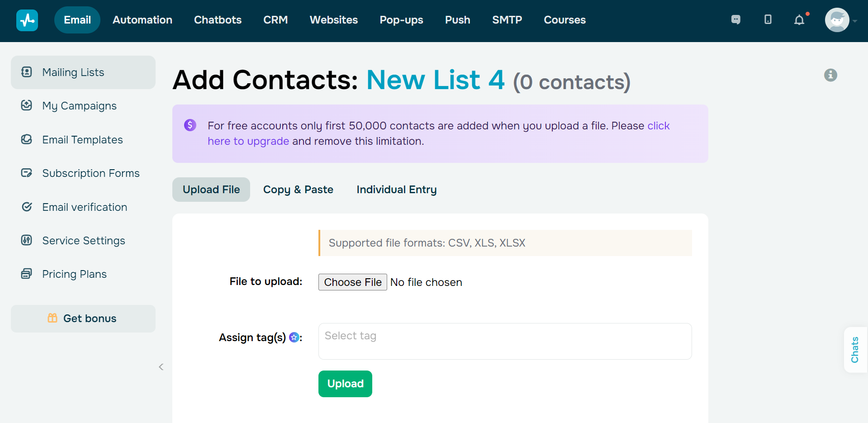Open Email Templates in the sidebar

pos(83,140)
